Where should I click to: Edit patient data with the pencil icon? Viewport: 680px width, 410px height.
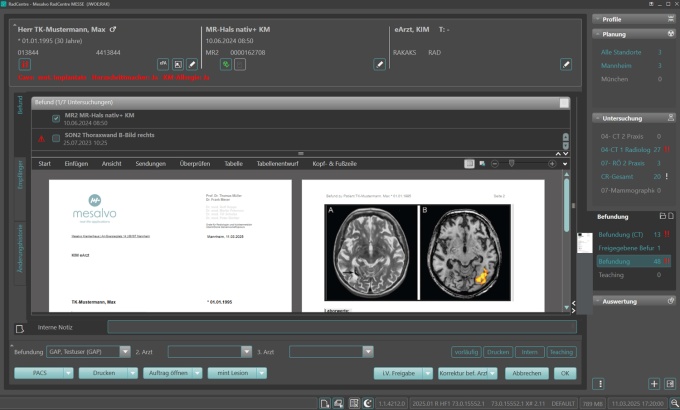[x=192, y=64]
